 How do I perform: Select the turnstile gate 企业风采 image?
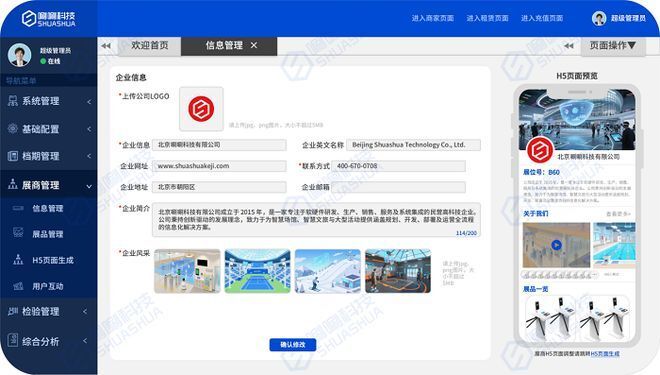pyautogui.click(x=187, y=271)
